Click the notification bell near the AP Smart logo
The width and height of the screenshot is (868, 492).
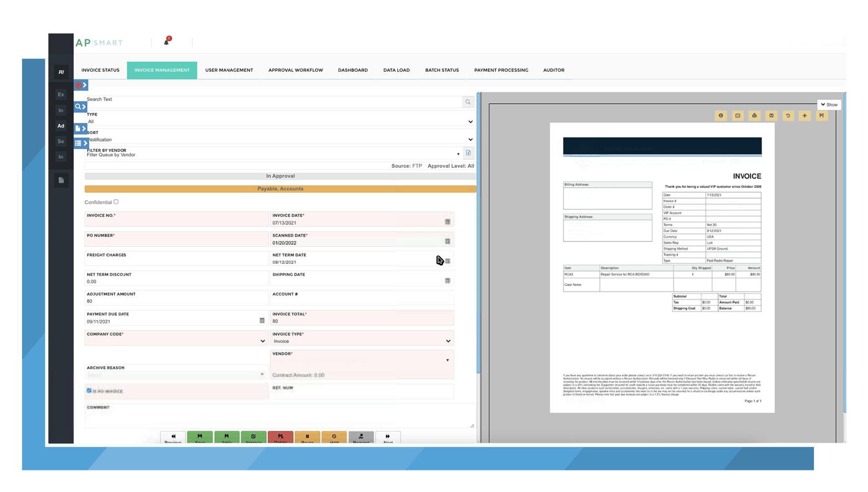[166, 41]
